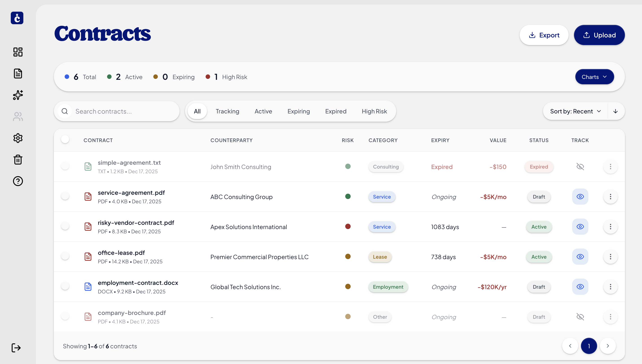Image resolution: width=642 pixels, height=364 pixels.
Task: Switch to the High Risk filter tab
Action: click(x=374, y=111)
